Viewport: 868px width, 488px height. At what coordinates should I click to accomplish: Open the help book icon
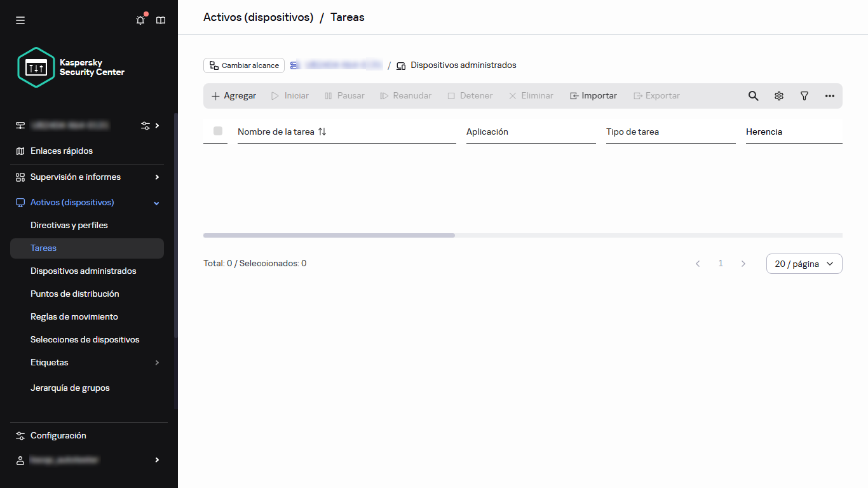161,20
